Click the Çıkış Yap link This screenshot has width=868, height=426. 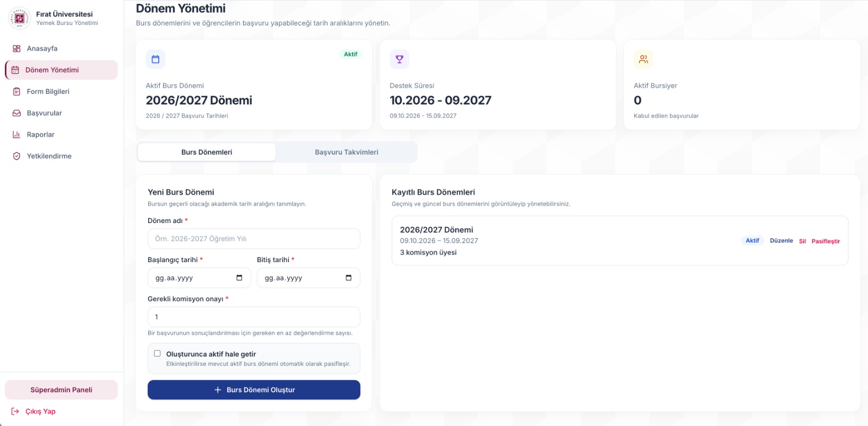click(40, 411)
